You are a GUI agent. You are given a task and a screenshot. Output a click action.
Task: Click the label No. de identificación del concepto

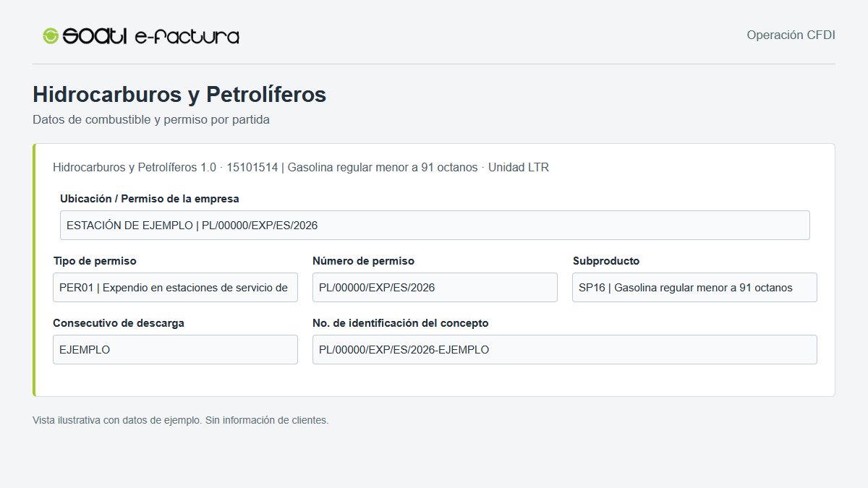coord(401,323)
